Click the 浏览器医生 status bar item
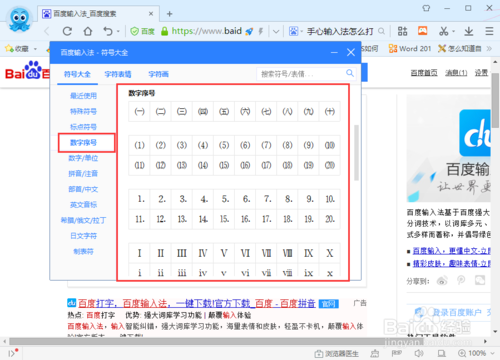500x360 pixels. (337, 353)
